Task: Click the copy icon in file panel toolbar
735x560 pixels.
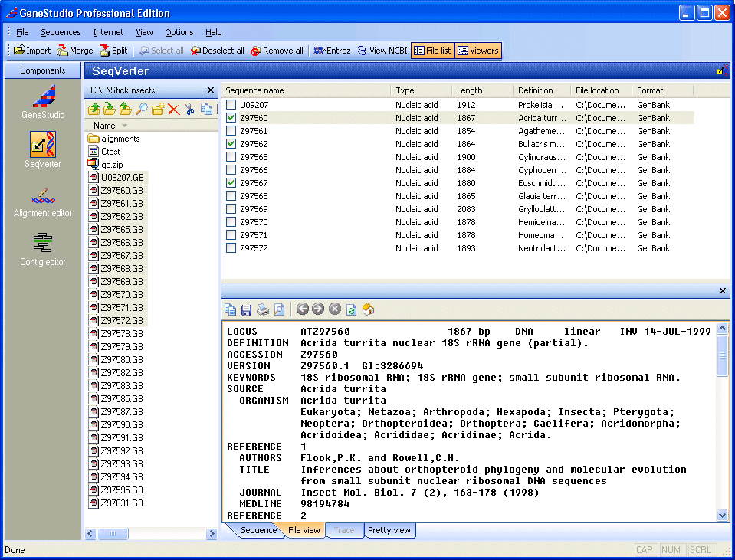Action: [206, 110]
